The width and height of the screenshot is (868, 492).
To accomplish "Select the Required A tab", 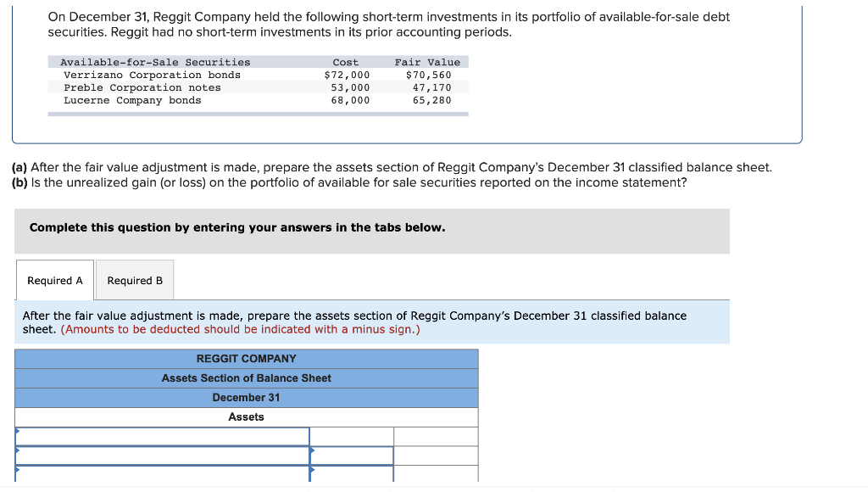I will tap(54, 280).
